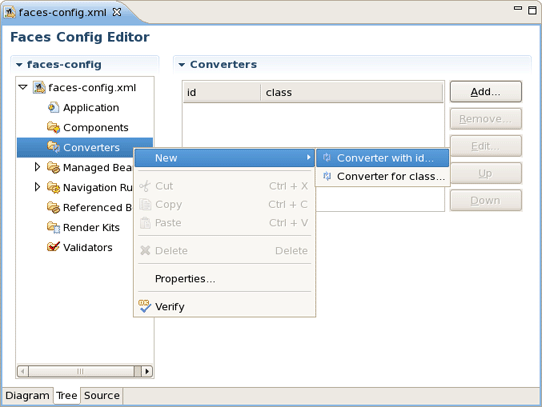Click the Add... button

(x=485, y=92)
